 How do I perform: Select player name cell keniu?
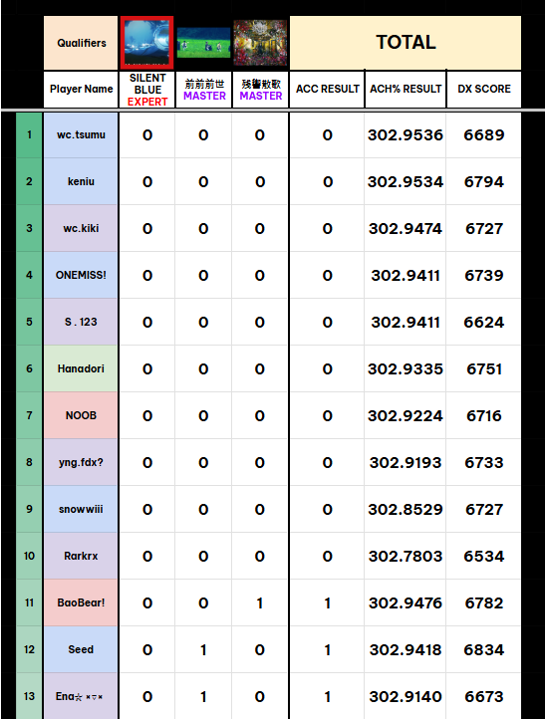point(81,182)
